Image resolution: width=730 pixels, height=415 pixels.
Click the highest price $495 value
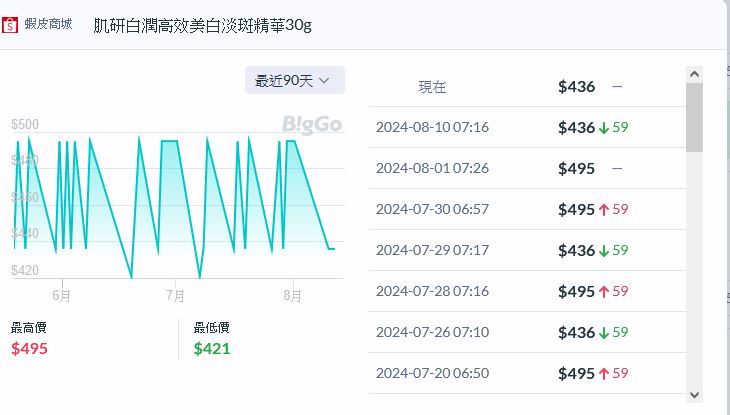point(29,349)
